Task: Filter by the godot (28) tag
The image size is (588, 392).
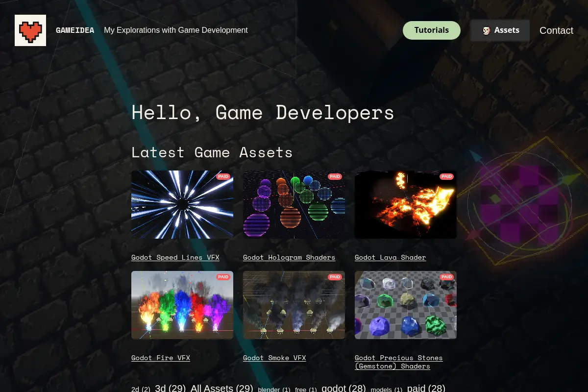Action: tap(343, 388)
